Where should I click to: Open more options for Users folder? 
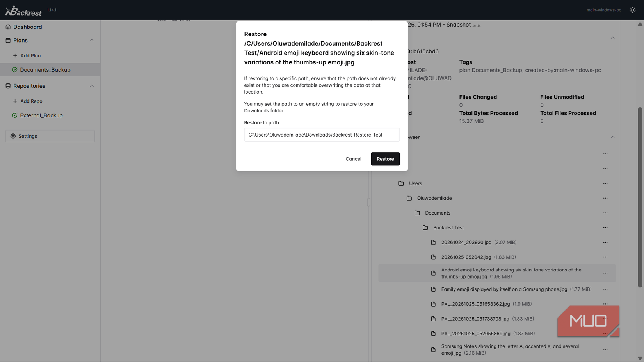(605, 183)
